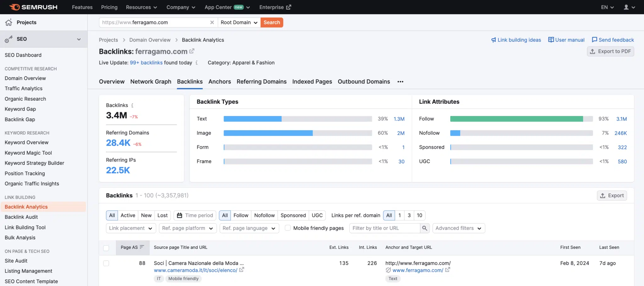Switch to the Network Graph tab
This screenshot has height=286, width=644.
(x=151, y=82)
